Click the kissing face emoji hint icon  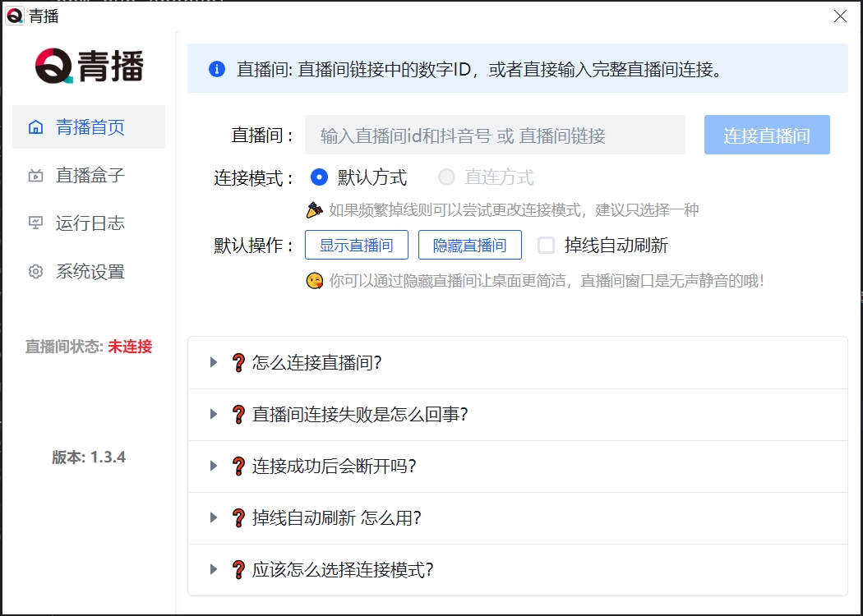pyautogui.click(x=314, y=281)
